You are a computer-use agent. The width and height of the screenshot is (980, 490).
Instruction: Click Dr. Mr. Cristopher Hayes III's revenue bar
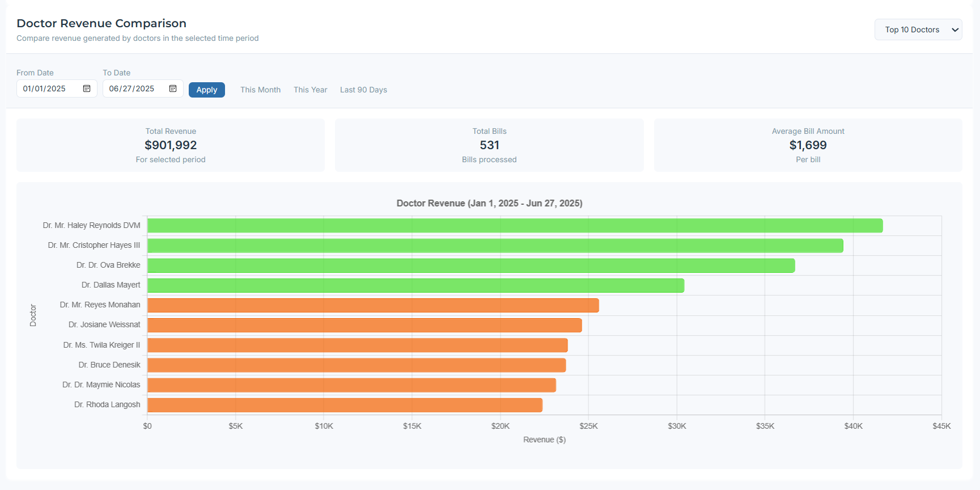click(x=495, y=246)
